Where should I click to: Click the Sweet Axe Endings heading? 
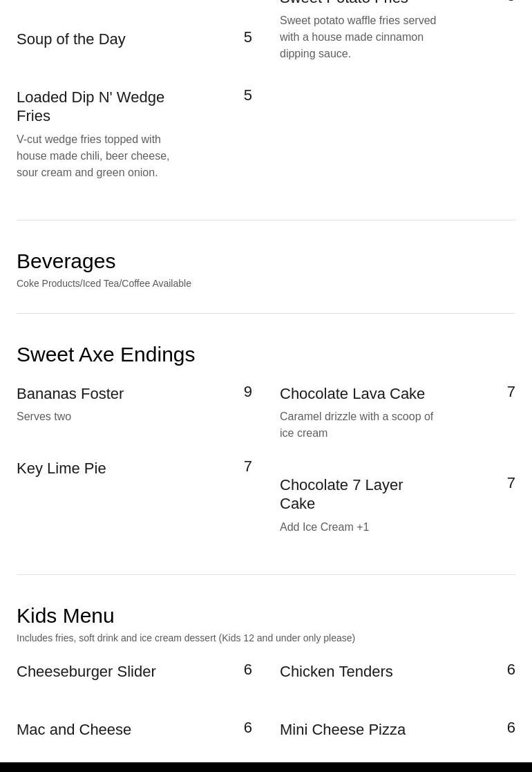click(106, 355)
